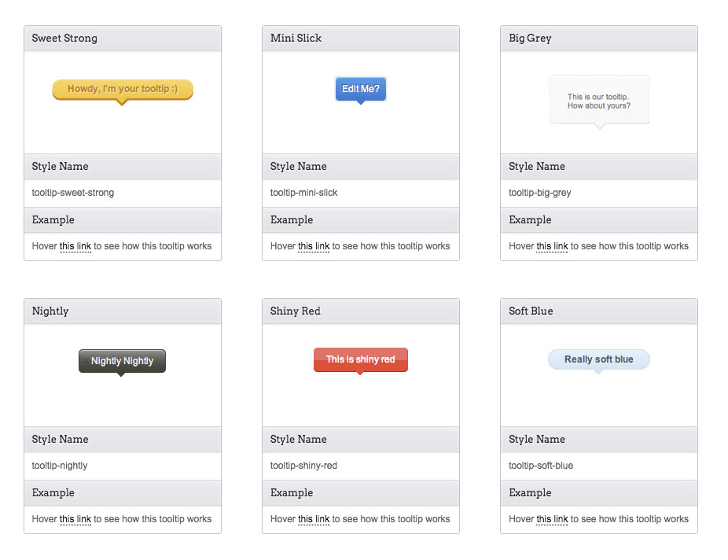Click 'this link' in the Mini Slick card
Screen dimensions: 728x560
314,246
